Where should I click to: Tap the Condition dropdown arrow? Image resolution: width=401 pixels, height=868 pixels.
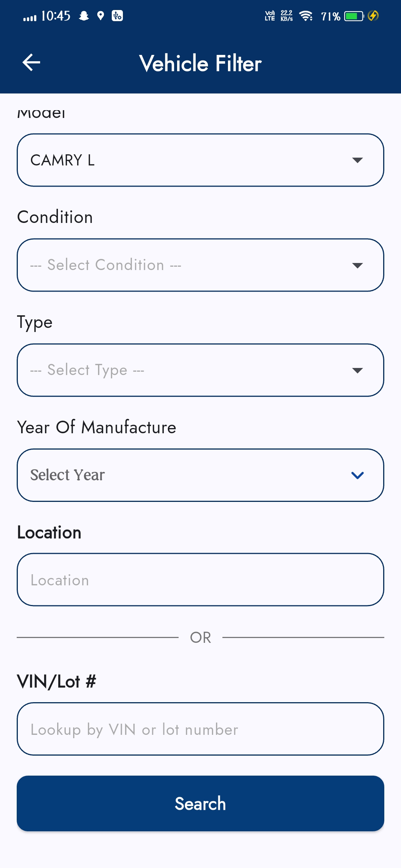pos(357,265)
